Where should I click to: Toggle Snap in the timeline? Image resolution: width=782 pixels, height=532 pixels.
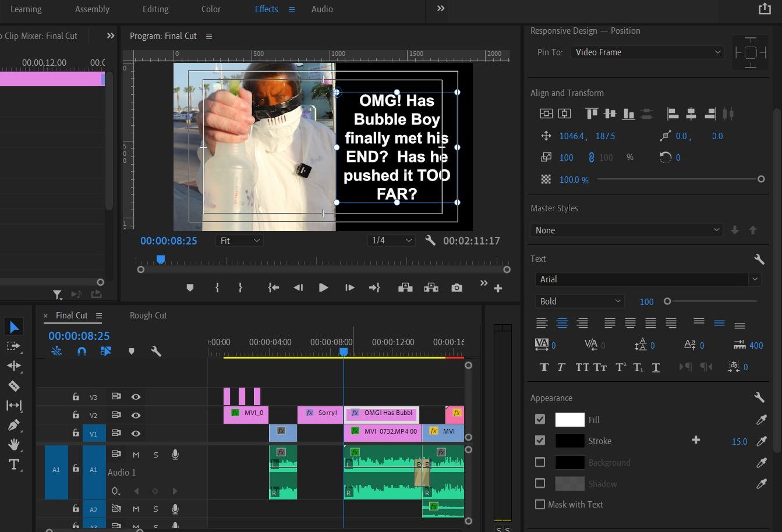coord(82,352)
